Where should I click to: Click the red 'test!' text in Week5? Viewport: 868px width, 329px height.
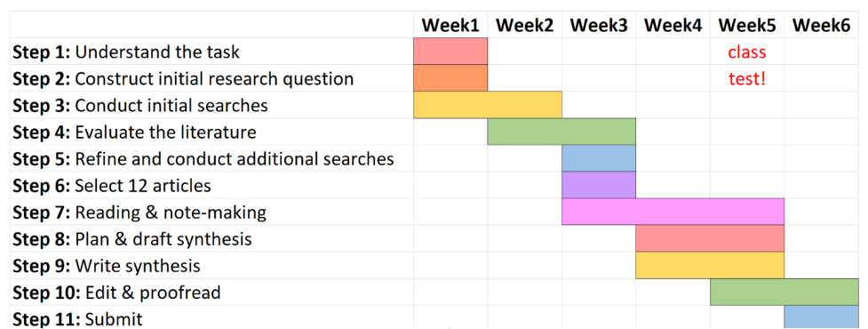pyautogui.click(x=747, y=78)
